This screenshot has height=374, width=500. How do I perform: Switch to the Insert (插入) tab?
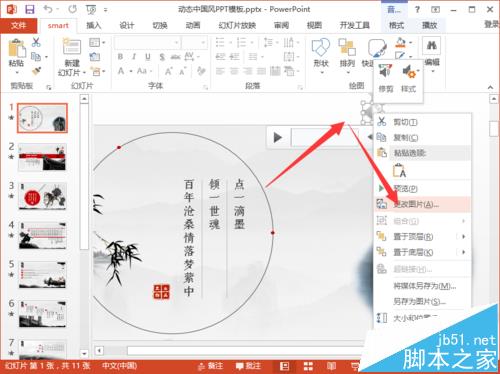(x=94, y=25)
